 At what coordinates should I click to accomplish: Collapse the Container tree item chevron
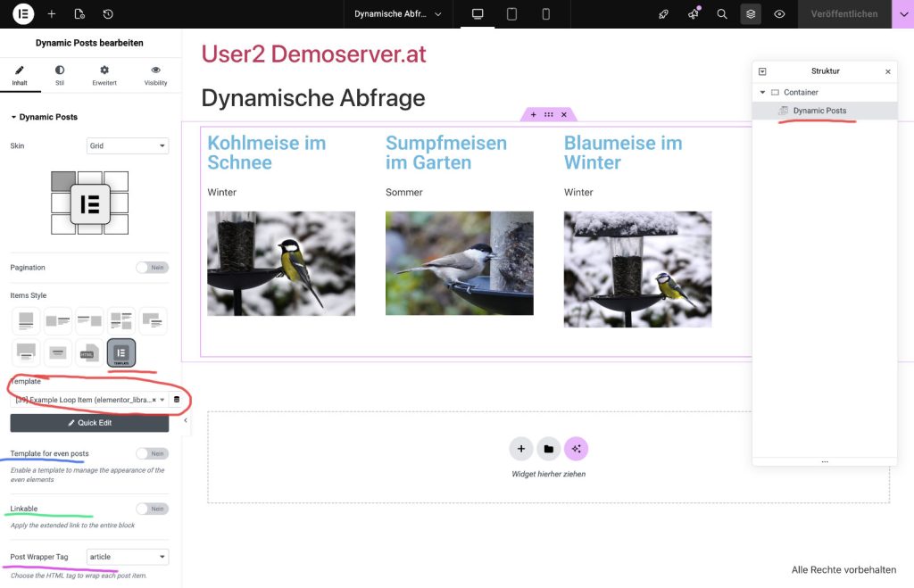click(761, 92)
